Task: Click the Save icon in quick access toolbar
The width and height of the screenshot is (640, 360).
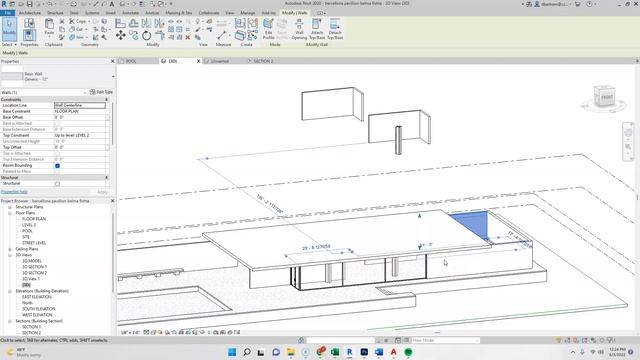Action: click(29, 4)
